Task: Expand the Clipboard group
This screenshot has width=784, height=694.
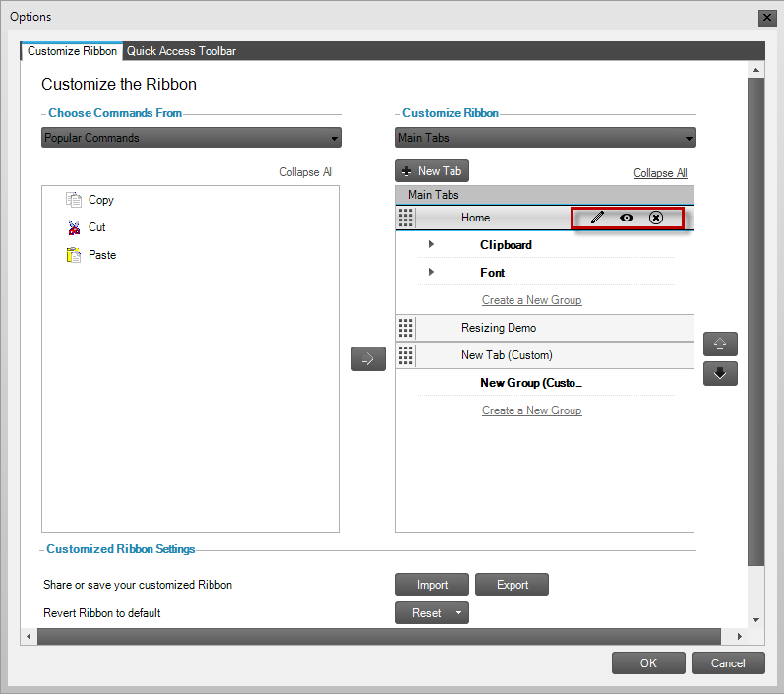Action: [431, 244]
